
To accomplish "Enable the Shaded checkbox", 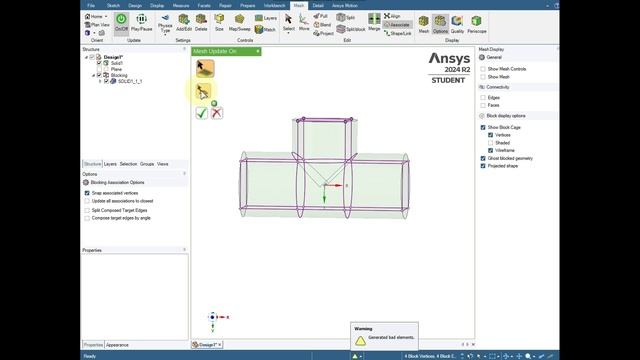I will [491, 143].
